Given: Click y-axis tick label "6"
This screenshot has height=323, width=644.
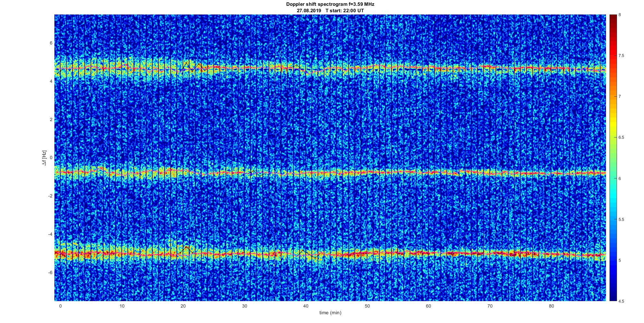Looking at the screenshot, I should tap(51, 43).
